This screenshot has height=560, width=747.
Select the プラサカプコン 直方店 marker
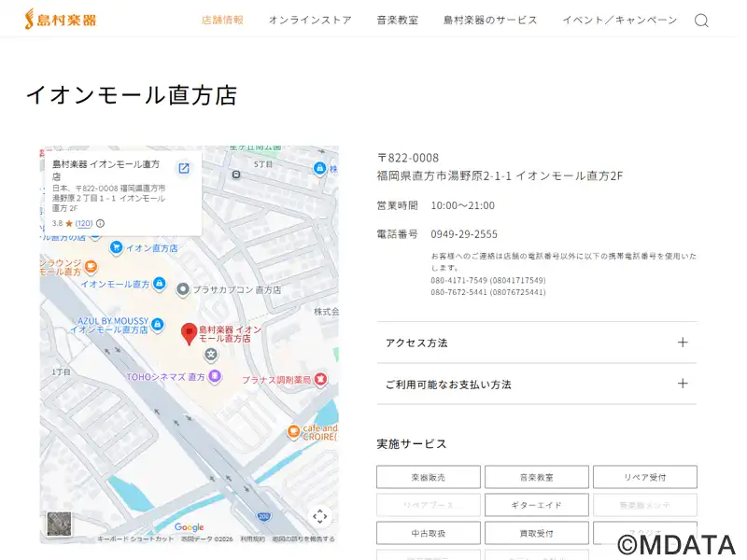(183, 289)
